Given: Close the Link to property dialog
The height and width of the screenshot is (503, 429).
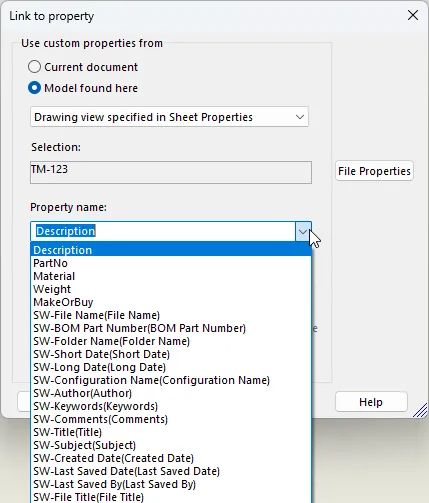Looking at the screenshot, I should pyautogui.click(x=413, y=15).
